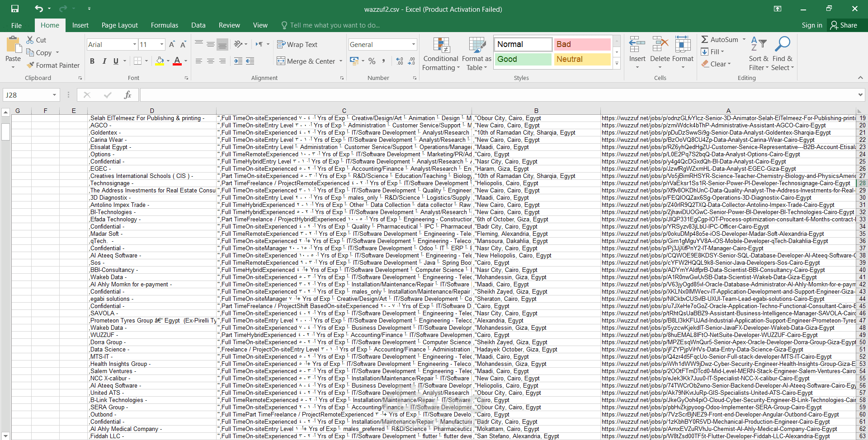
Task: Increase the font size
Action: coord(172,44)
